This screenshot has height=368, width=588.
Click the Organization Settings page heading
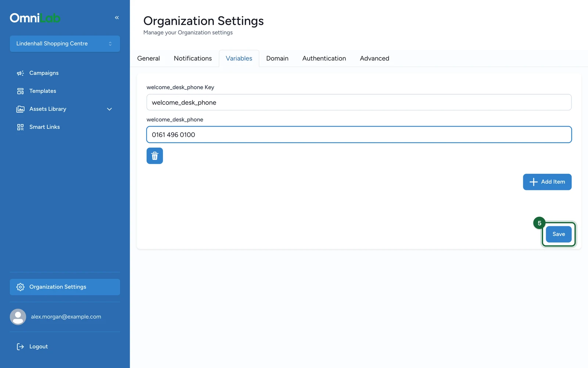[x=204, y=21]
